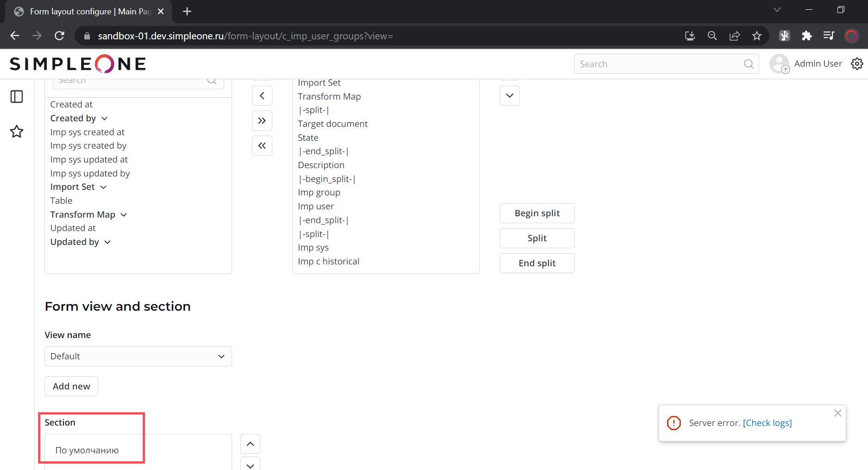Click the move-all-left double arrow button
The width and height of the screenshot is (868, 470).
pos(262,146)
